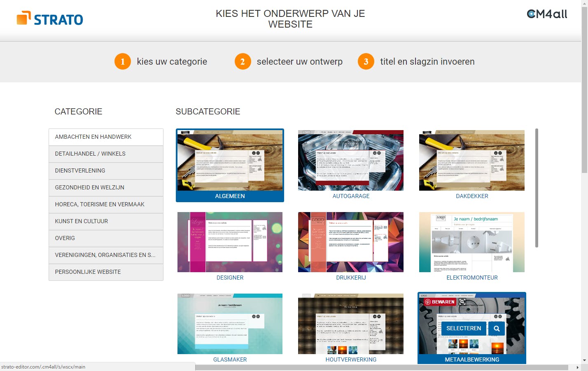Select category Ambachten en Handwerk
This screenshot has height=371, width=588.
coord(106,137)
